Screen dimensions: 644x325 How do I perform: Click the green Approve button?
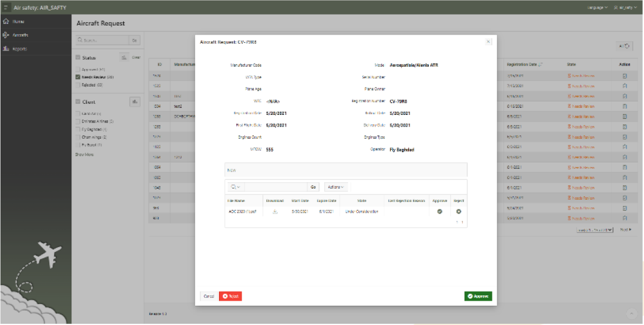click(478, 296)
